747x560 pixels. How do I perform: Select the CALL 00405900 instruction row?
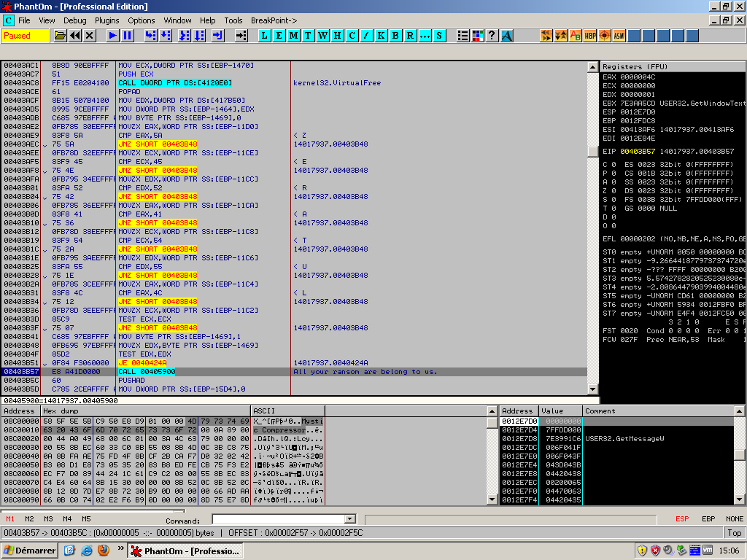coord(294,372)
